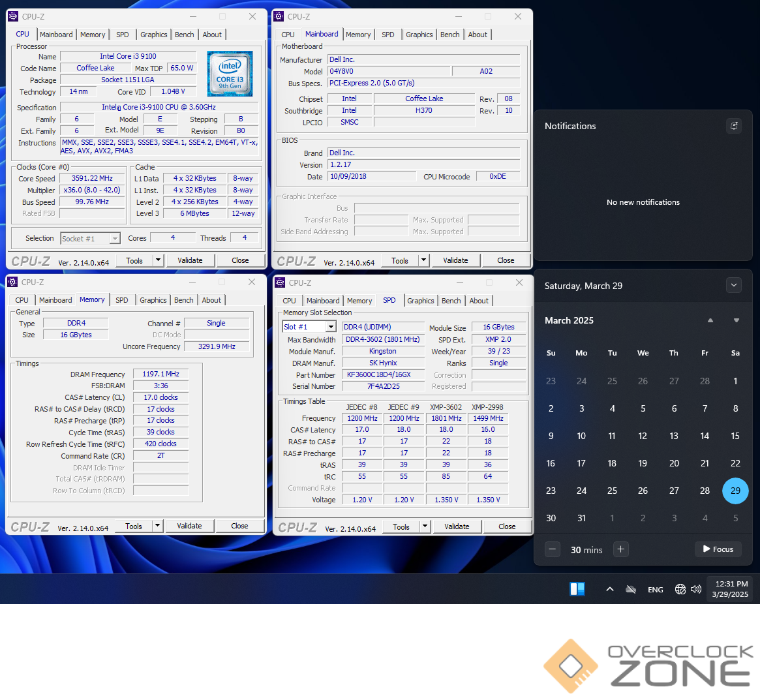Click Uncore Frequency 3291.9 MHz value
This screenshot has height=700, width=760.
coord(217,346)
